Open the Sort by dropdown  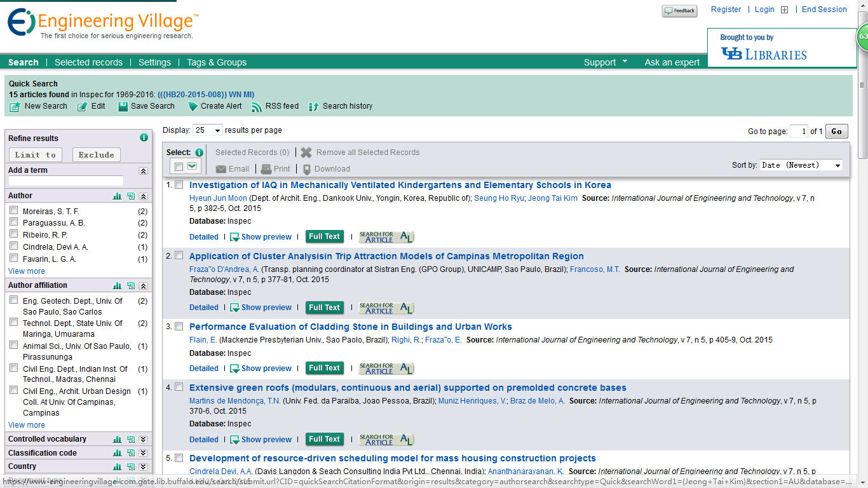coord(801,165)
